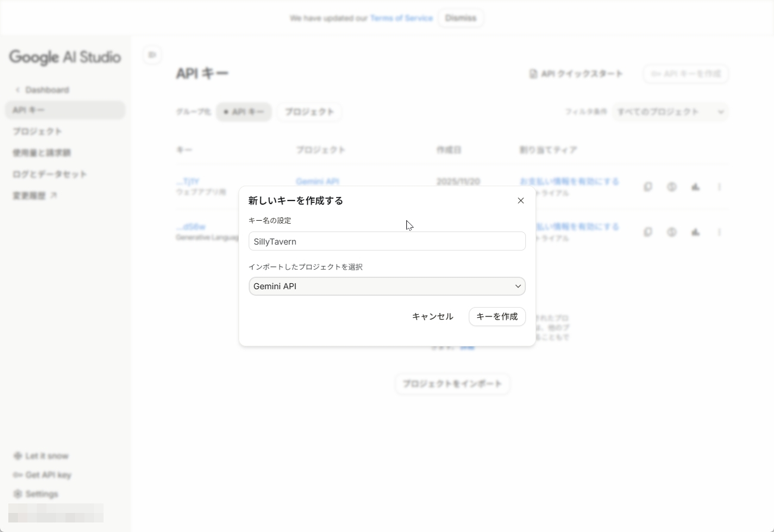774x532 pixels.
Task: Click the snowflake Let it snow icon
Action: [x=16, y=455]
